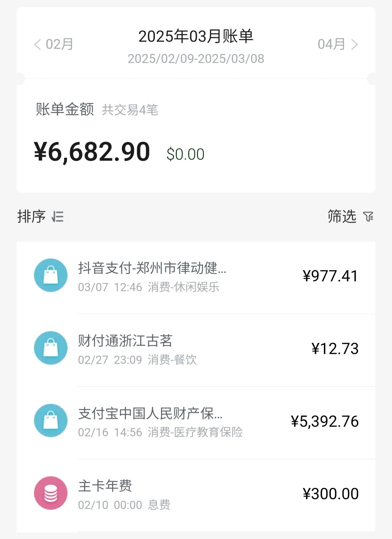
Task: Click the filter funnel icon
Action: click(x=368, y=217)
